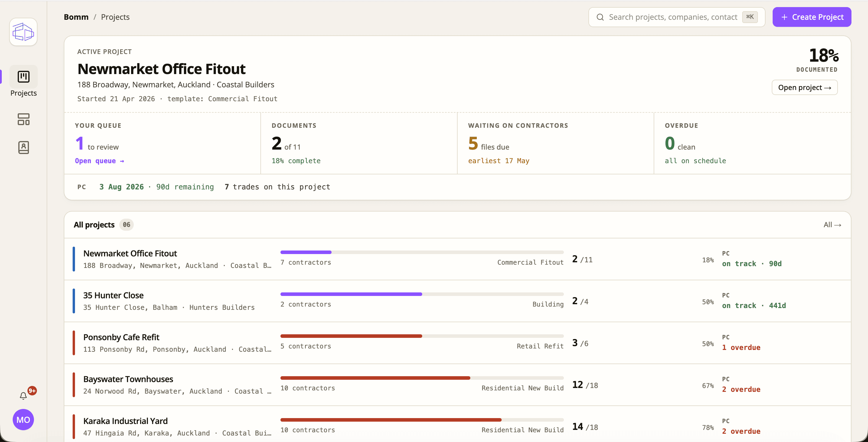The height and width of the screenshot is (442, 868).
Task: Open the contacts book sidebar icon
Action: coord(23,148)
